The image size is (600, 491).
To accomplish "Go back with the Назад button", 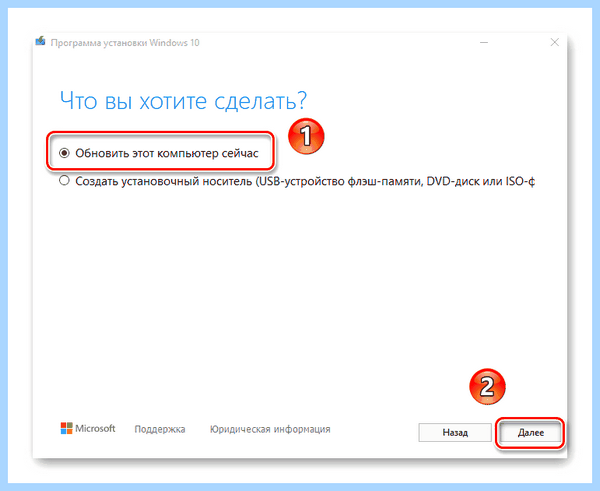I will [455, 432].
